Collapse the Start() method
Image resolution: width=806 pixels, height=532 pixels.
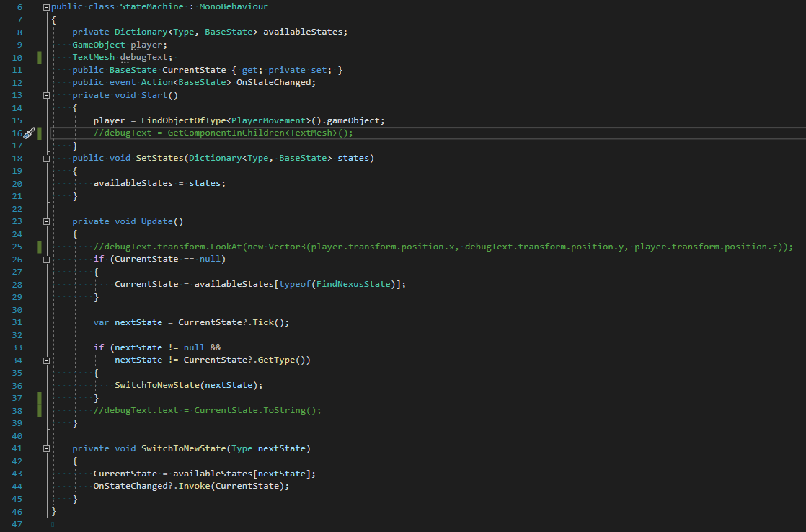pyautogui.click(x=46, y=96)
